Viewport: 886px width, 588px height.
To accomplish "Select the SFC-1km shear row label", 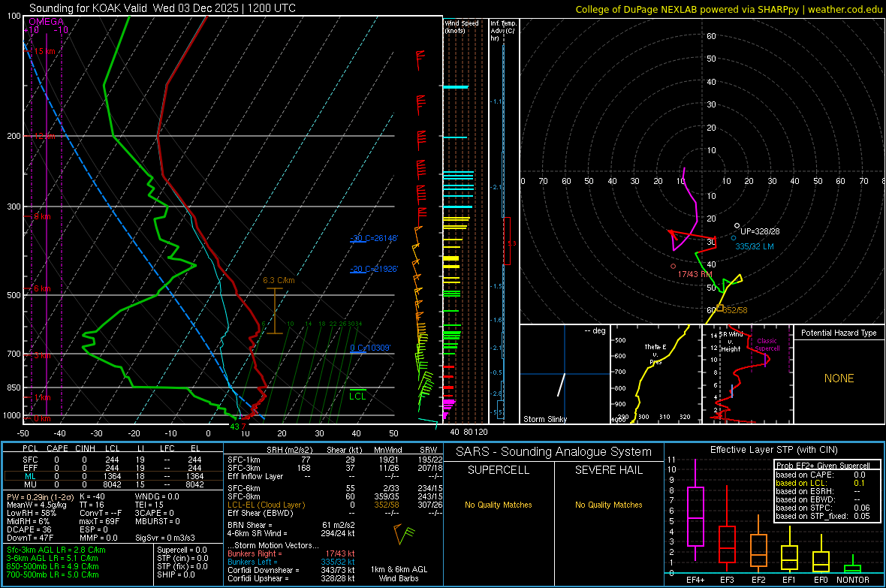I will 244,460.
